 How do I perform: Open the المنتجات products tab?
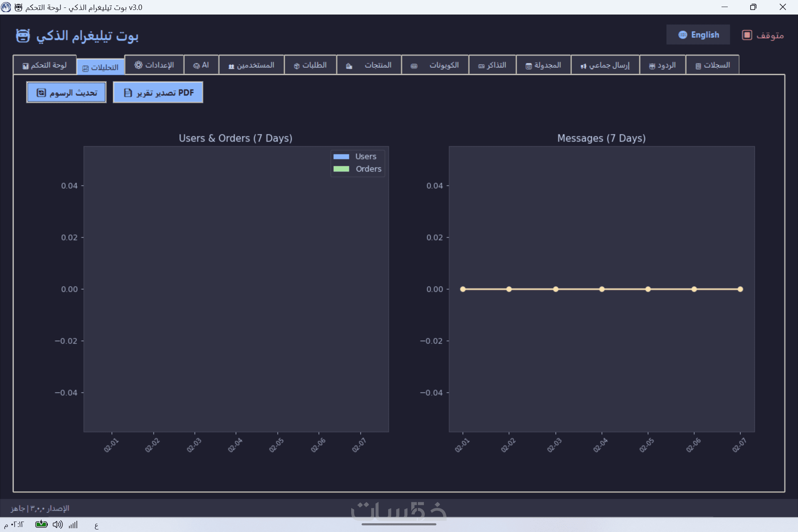coord(369,65)
